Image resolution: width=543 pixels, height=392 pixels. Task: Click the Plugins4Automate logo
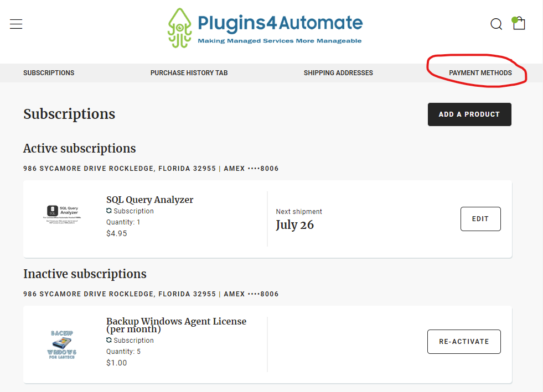[265, 28]
